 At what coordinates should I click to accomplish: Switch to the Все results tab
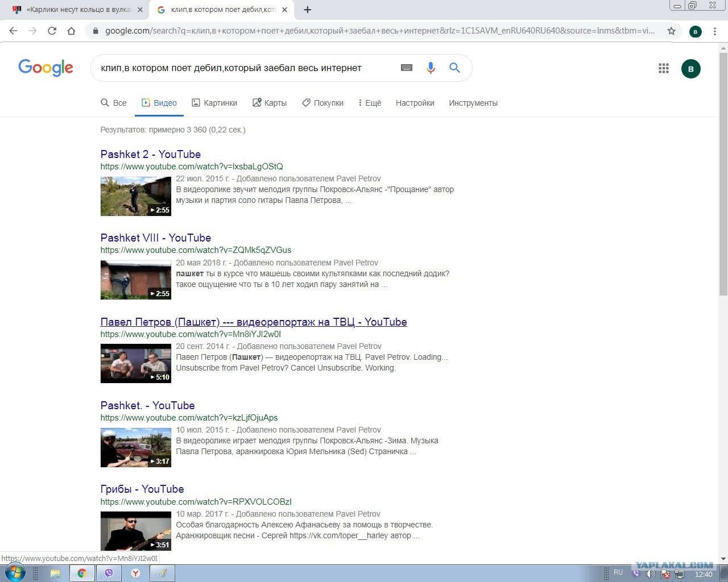(114, 103)
